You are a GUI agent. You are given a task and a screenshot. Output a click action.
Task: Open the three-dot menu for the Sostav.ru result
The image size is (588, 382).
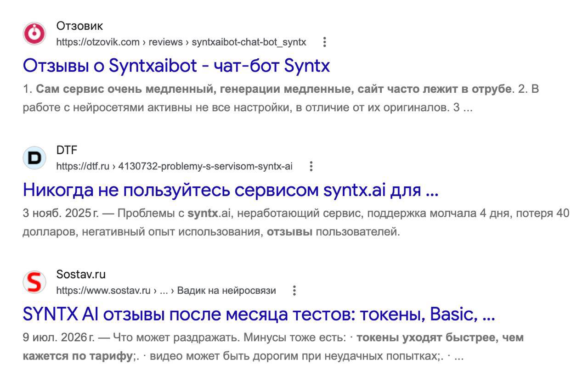pos(294,291)
